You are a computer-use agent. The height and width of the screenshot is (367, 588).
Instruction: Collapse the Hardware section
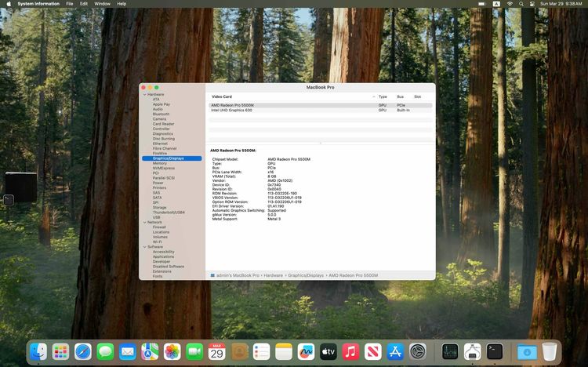(x=145, y=95)
